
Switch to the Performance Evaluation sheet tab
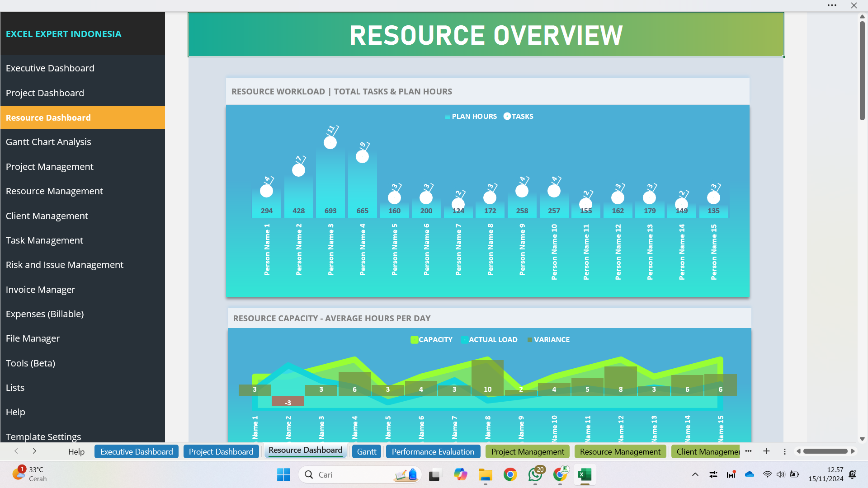433,452
